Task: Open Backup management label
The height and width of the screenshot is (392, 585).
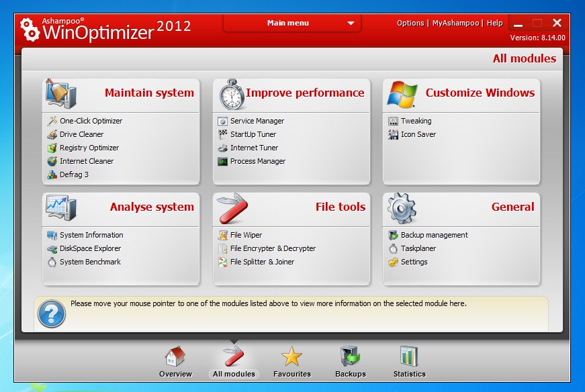Action: [435, 235]
